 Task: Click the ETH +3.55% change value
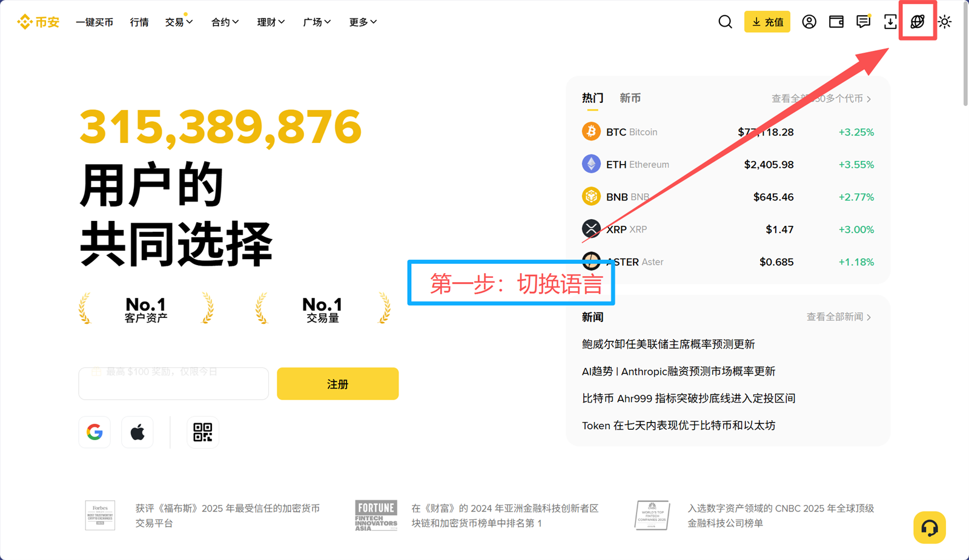coord(856,165)
